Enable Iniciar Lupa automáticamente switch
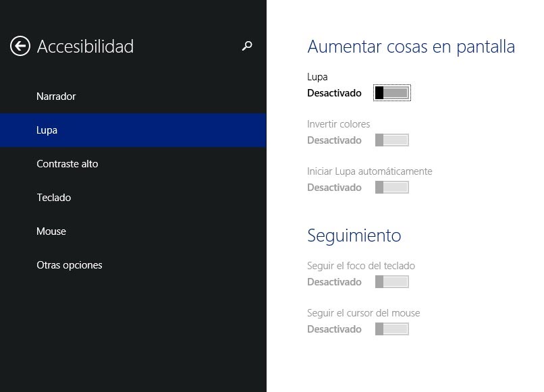The width and height of the screenshot is (544, 392). 392,188
